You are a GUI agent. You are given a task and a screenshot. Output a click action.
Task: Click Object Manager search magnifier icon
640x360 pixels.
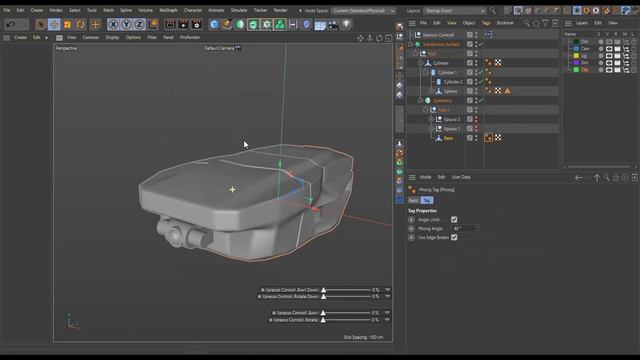527,23
